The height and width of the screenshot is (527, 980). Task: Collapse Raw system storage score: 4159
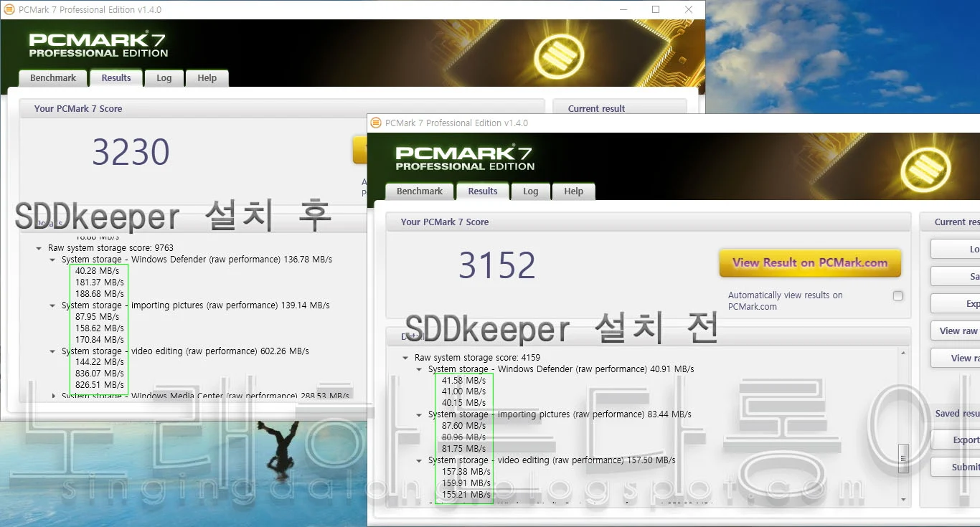click(x=406, y=358)
